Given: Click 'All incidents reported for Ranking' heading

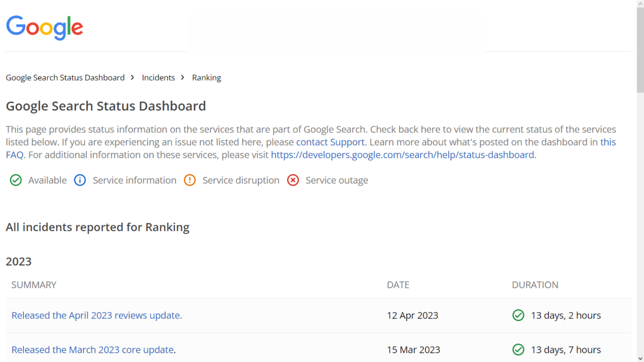Looking at the screenshot, I should 97,227.
